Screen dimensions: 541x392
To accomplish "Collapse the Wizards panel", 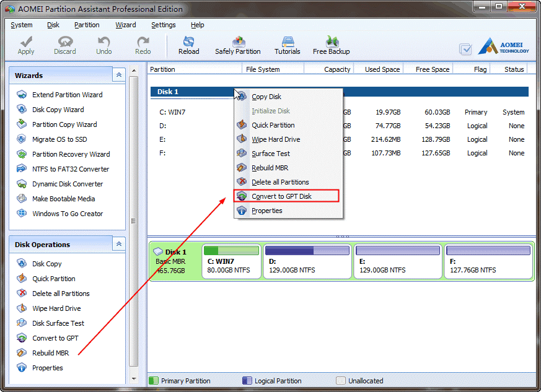I will click(x=119, y=75).
